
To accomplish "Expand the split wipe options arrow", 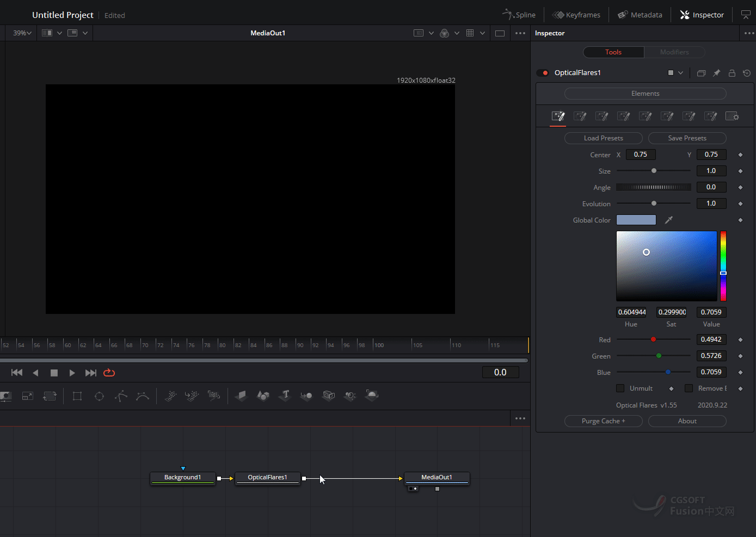I will [59, 33].
